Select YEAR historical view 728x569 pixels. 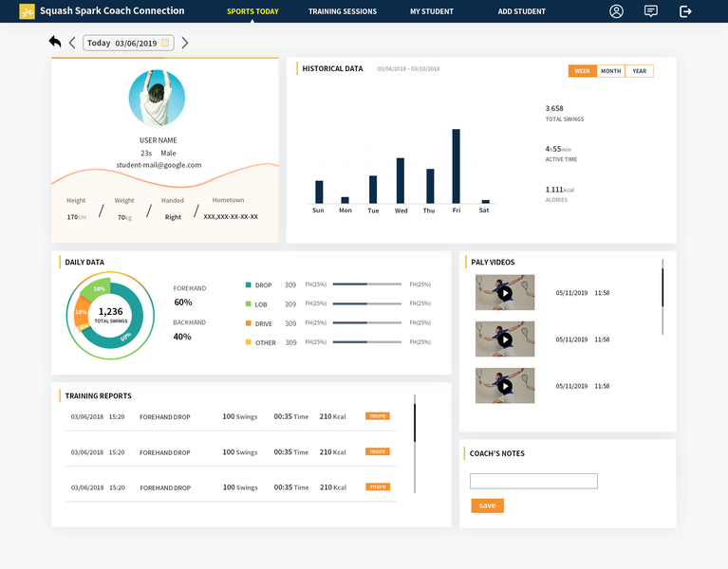tap(640, 71)
